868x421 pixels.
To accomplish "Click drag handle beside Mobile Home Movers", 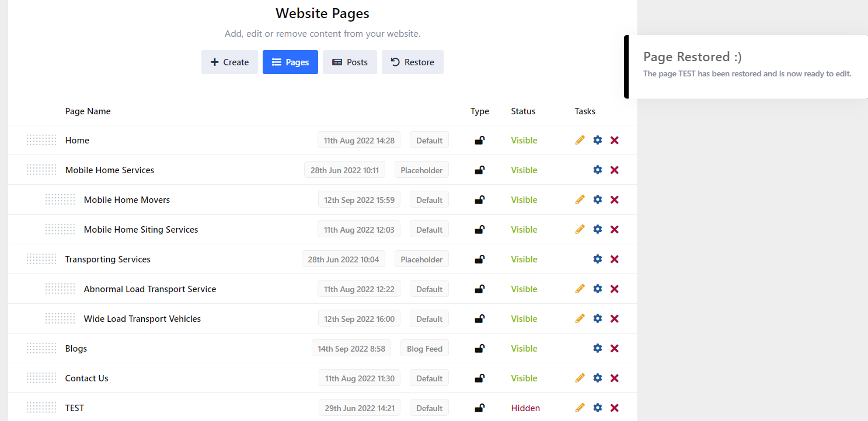I will click(x=60, y=199).
